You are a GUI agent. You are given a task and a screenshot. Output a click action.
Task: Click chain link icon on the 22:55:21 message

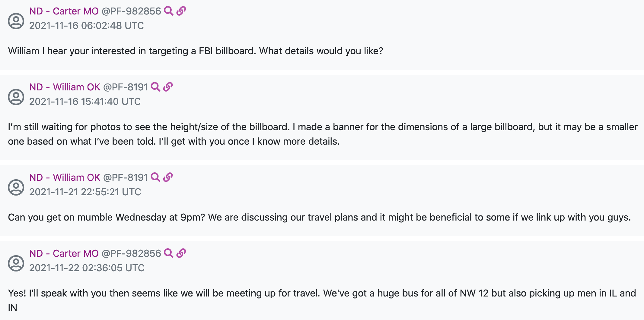click(168, 177)
